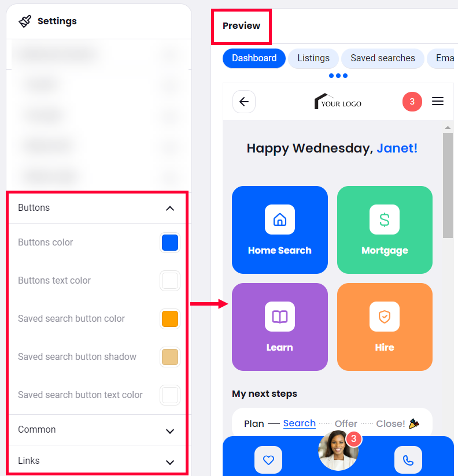Open the hamburger menu in preview header
458x476 pixels.
[x=438, y=101]
